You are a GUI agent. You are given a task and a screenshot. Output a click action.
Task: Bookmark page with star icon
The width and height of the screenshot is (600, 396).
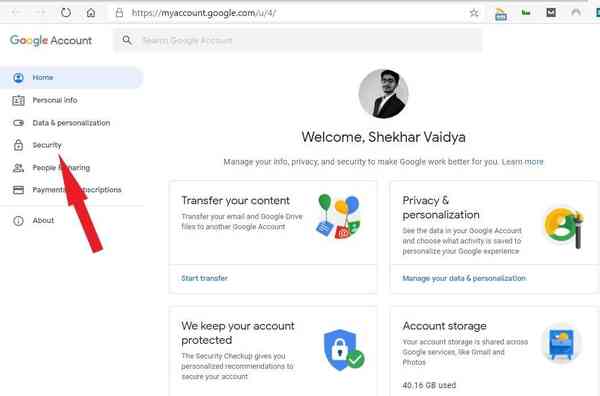click(474, 13)
